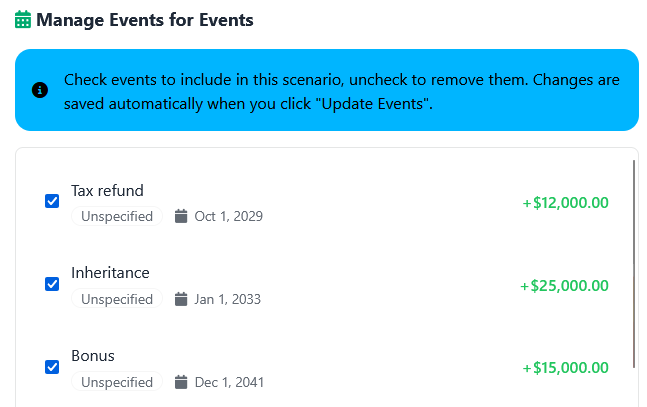This screenshot has width=647, height=407.
Task: Click the info icon in blue banner
Action: click(x=40, y=90)
